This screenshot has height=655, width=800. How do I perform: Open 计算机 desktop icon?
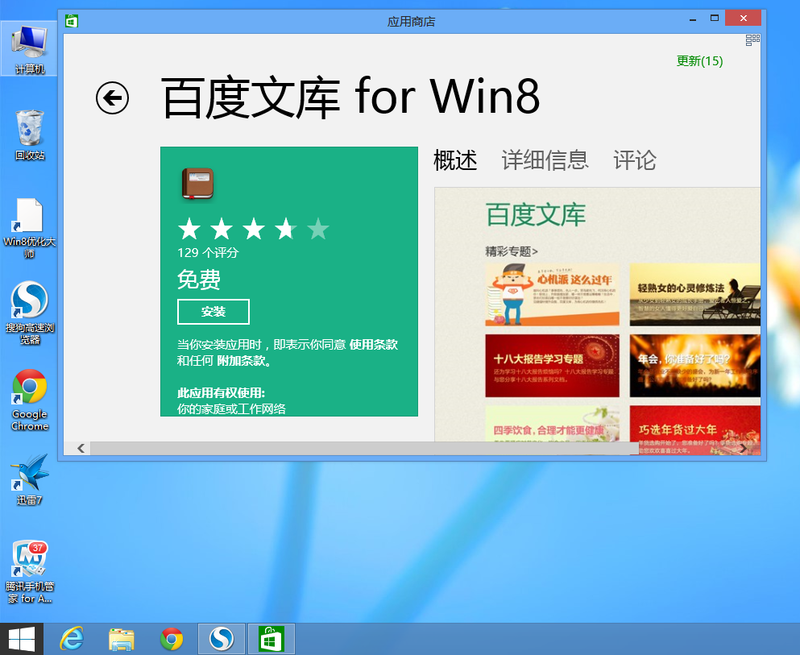point(29,49)
